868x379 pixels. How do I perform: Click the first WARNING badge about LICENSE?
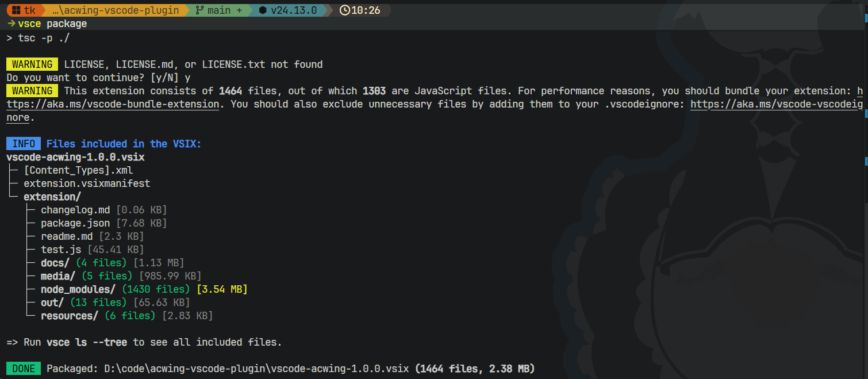tap(32, 64)
